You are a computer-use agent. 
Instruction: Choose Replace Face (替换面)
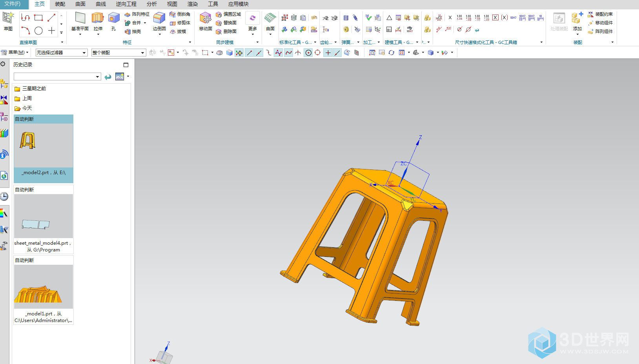[x=226, y=23]
